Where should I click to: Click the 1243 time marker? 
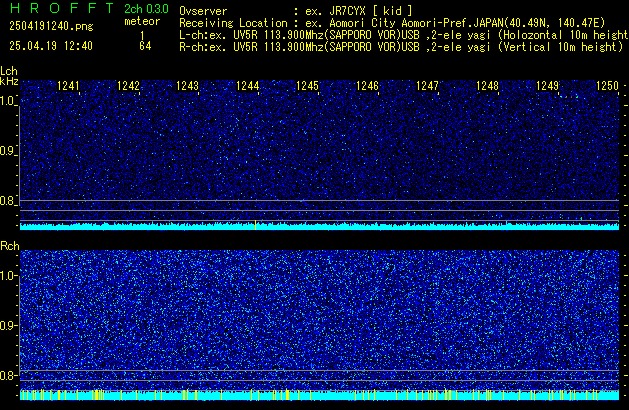187,86
